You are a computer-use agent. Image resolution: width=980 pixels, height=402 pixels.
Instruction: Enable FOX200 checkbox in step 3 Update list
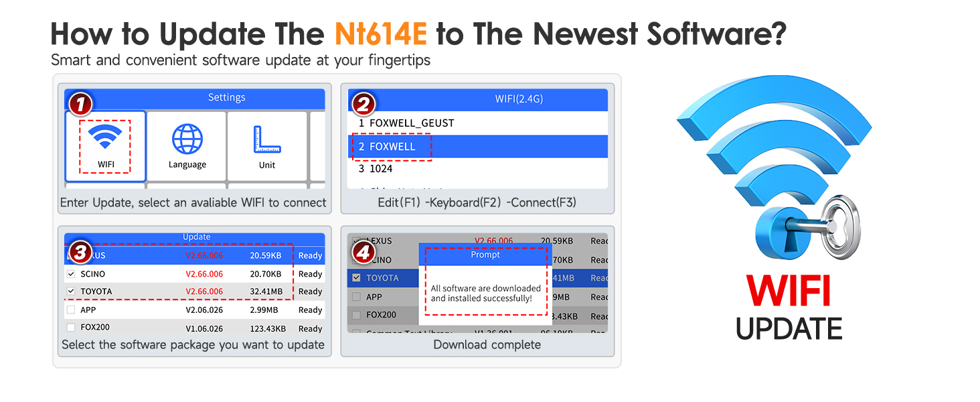click(71, 328)
